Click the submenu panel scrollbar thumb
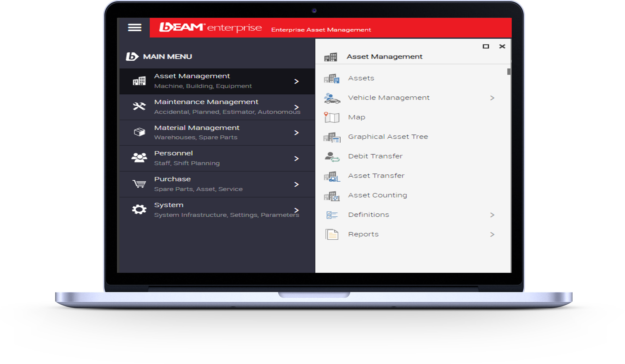 click(x=509, y=72)
